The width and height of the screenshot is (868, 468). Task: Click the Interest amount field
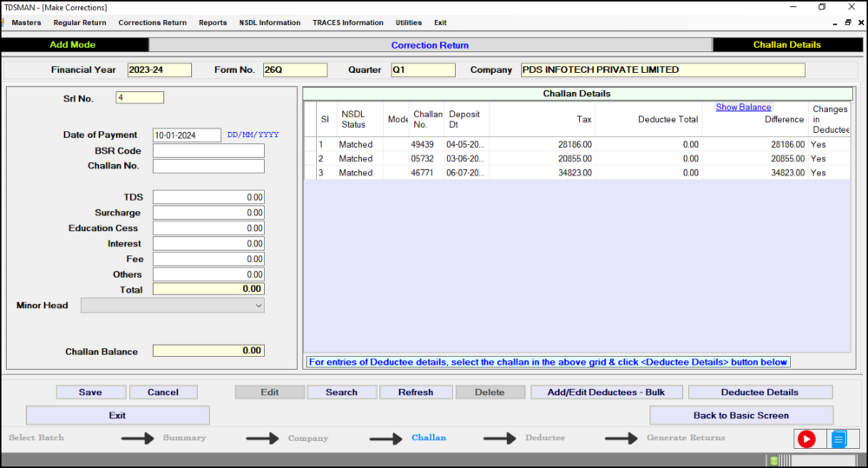coord(208,244)
